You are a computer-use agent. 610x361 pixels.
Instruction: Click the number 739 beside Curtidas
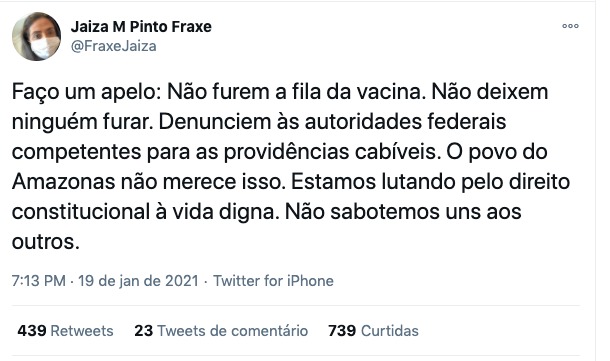point(342,331)
